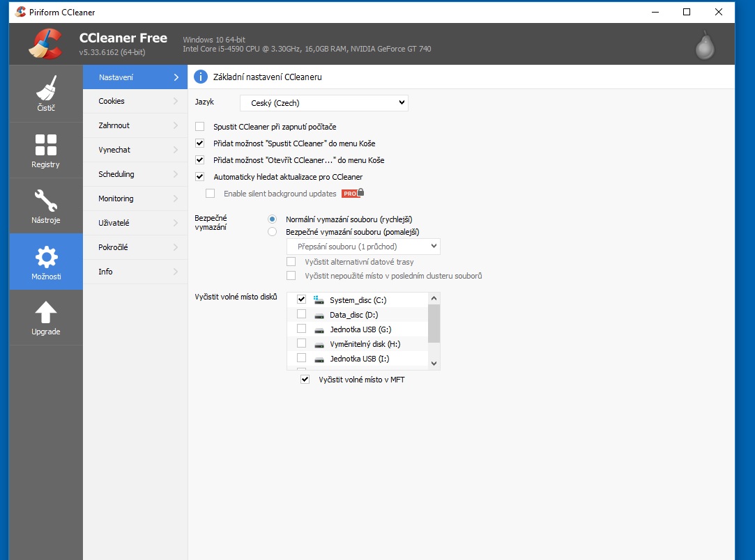Viewport: 755px width, 560px height.
Task: Check the Data_disc (D:) drive box
Action: (x=302, y=314)
